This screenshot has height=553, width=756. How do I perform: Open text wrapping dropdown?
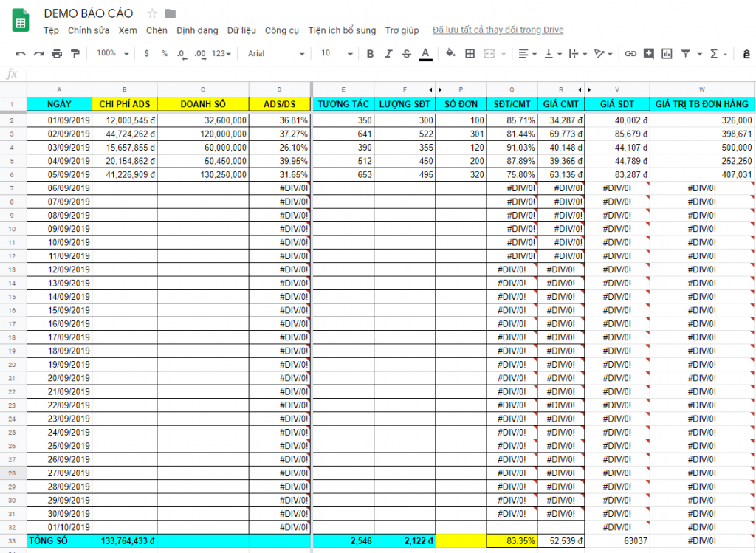577,53
